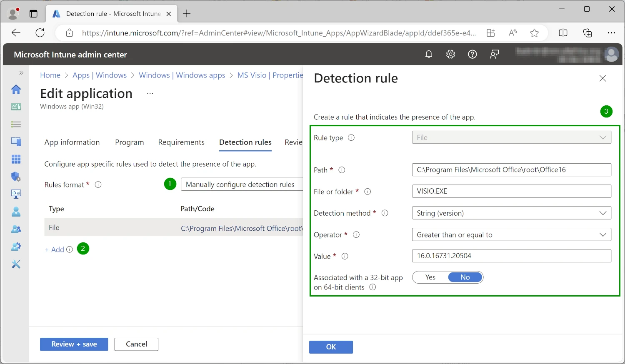The height and width of the screenshot is (364, 625).
Task: Open help question mark icon
Action: click(472, 54)
